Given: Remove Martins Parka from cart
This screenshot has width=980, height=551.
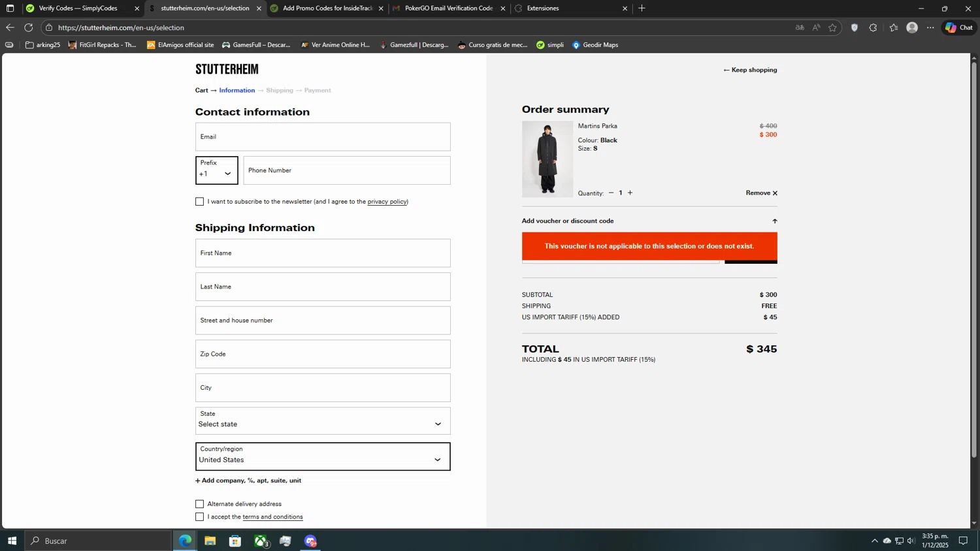Looking at the screenshot, I should tap(761, 193).
